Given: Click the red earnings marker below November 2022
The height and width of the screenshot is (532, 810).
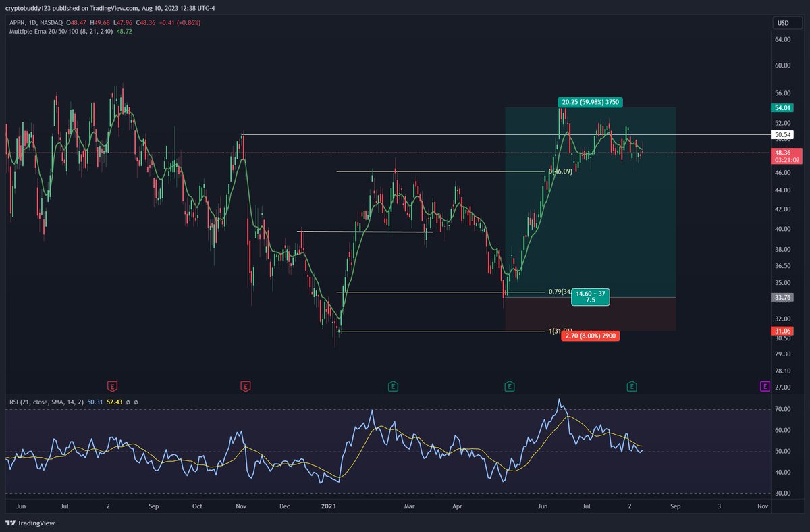Looking at the screenshot, I should pyautogui.click(x=245, y=387).
